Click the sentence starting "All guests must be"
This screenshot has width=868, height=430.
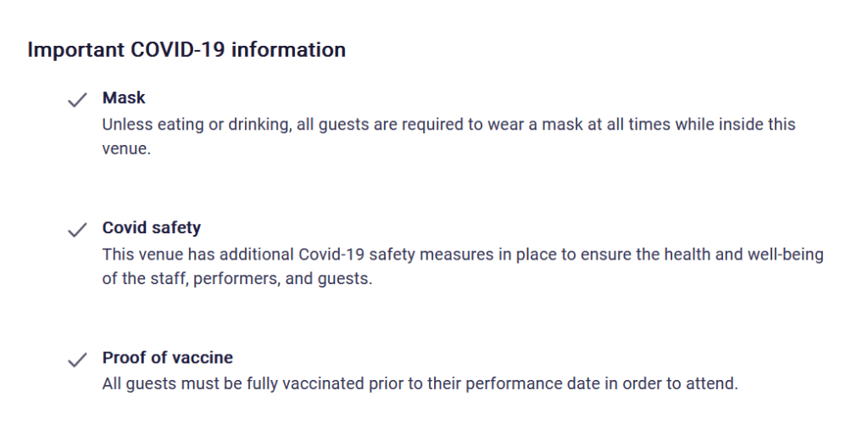click(x=420, y=383)
